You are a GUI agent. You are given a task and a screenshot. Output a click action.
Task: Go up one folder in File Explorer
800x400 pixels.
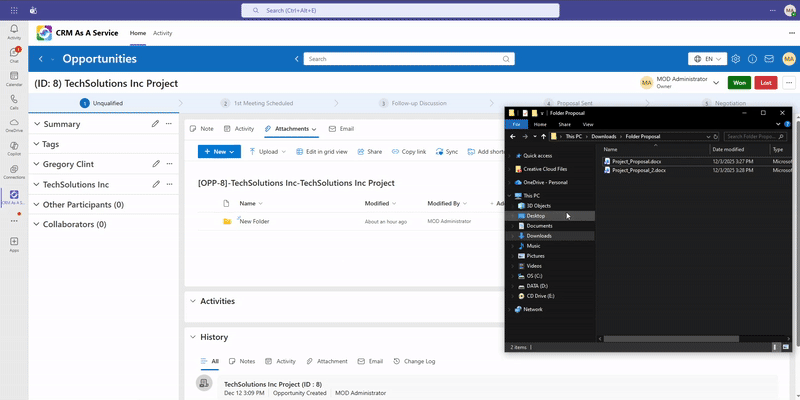[544, 136]
